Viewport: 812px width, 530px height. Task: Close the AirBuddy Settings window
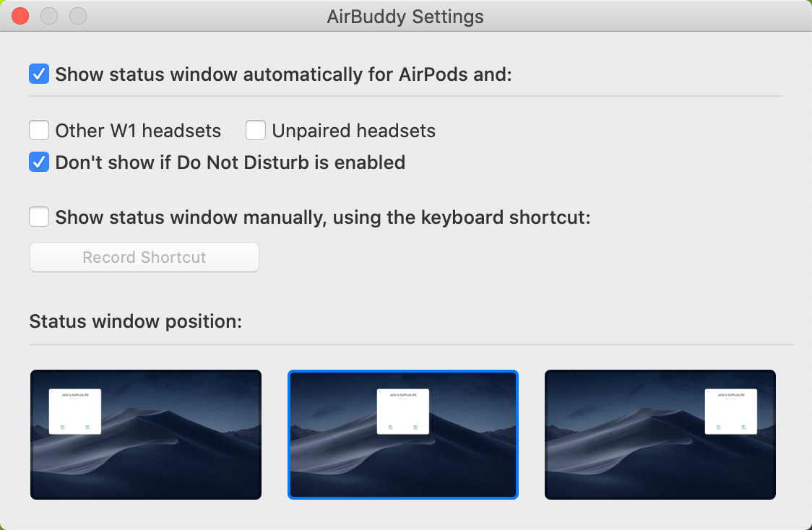21,16
